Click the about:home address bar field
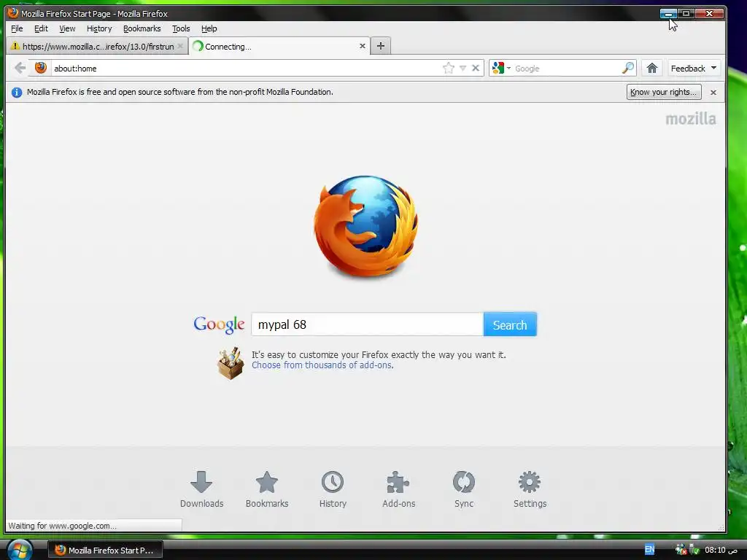 click(x=245, y=68)
